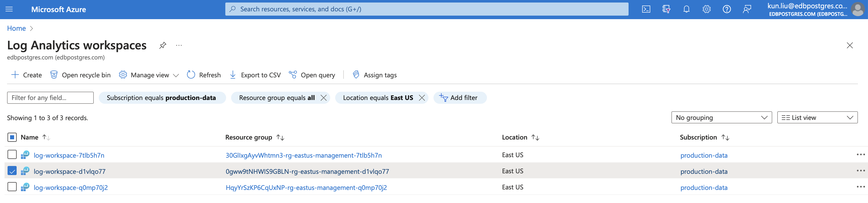The height and width of the screenshot is (203, 868).
Task: Click East US cell in log-workspace-d1vlqo77 row
Action: click(513, 171)
